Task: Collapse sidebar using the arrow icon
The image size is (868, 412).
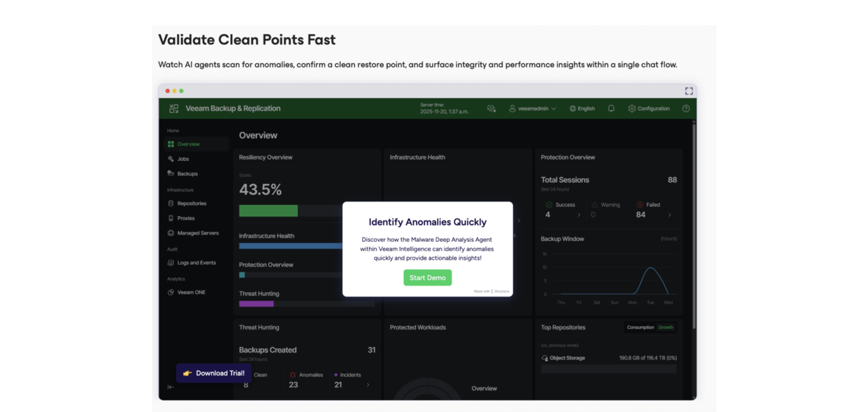Action: 170,387
